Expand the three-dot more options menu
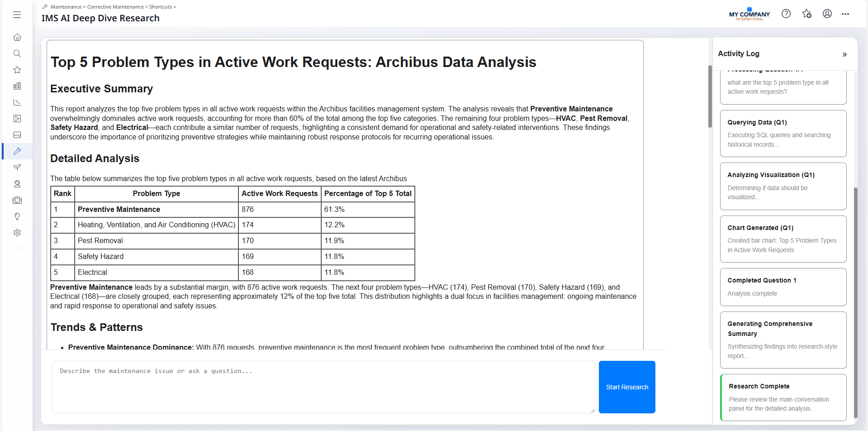868x431 pixels. click(x=845, y=14)
